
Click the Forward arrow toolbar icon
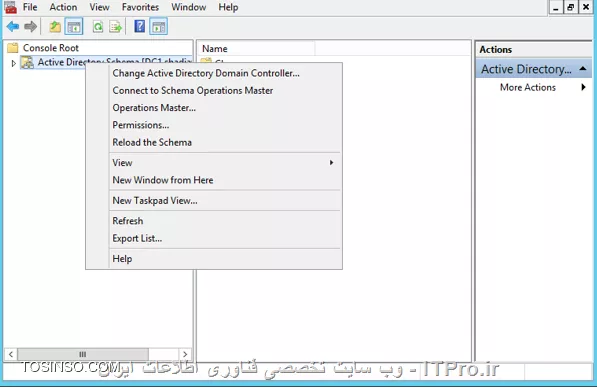(x=30, y=27)
